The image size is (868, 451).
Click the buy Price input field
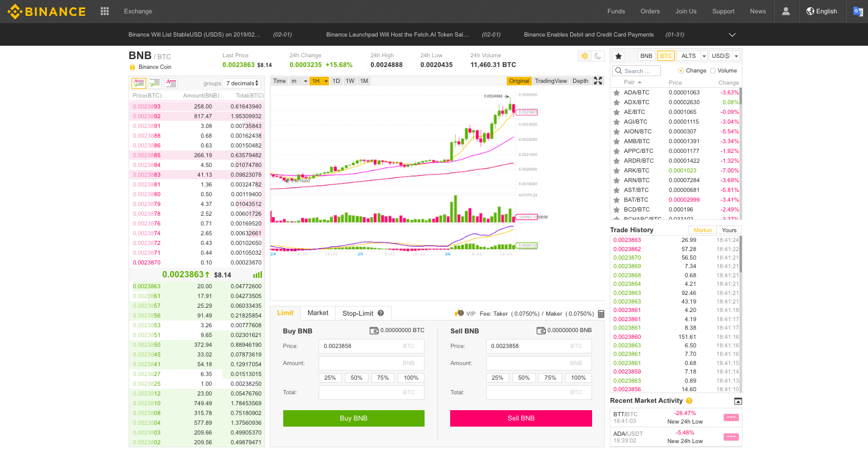click(x=372, y=346)
